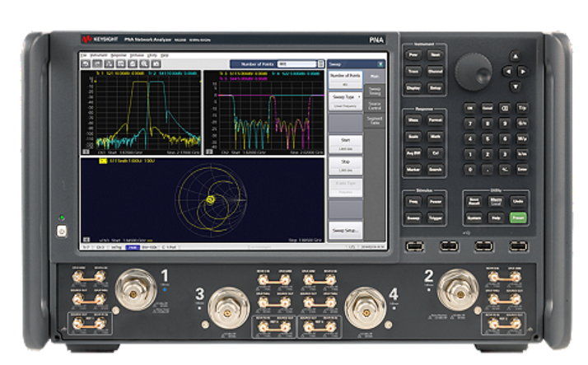Open the Response menu

(119, 55)
